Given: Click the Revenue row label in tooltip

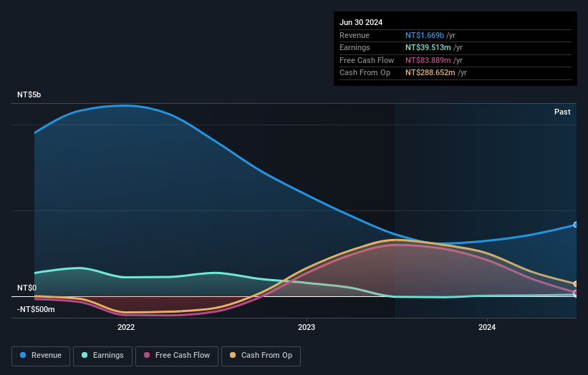Looking at the screenshot, I should pos(355,35).
